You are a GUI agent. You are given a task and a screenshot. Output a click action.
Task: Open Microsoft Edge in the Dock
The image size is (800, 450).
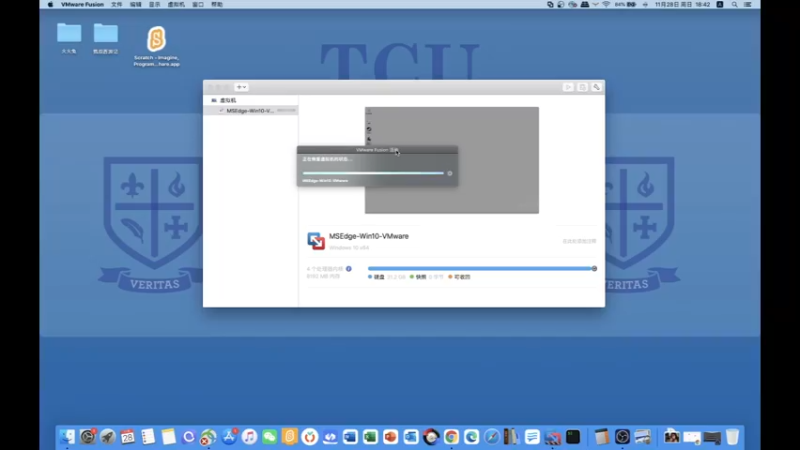[471, 437]
